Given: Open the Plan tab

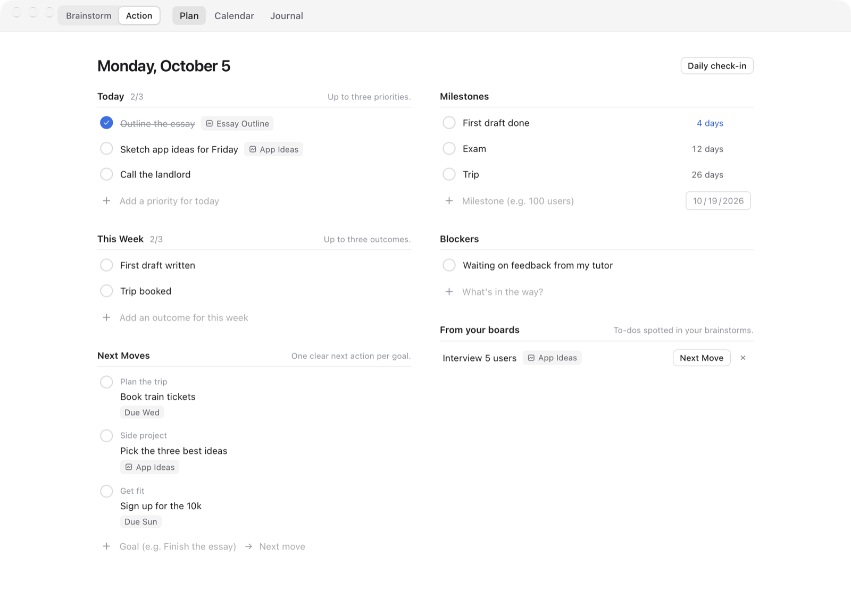Looking at the screenshot, I should click(189, 15).
